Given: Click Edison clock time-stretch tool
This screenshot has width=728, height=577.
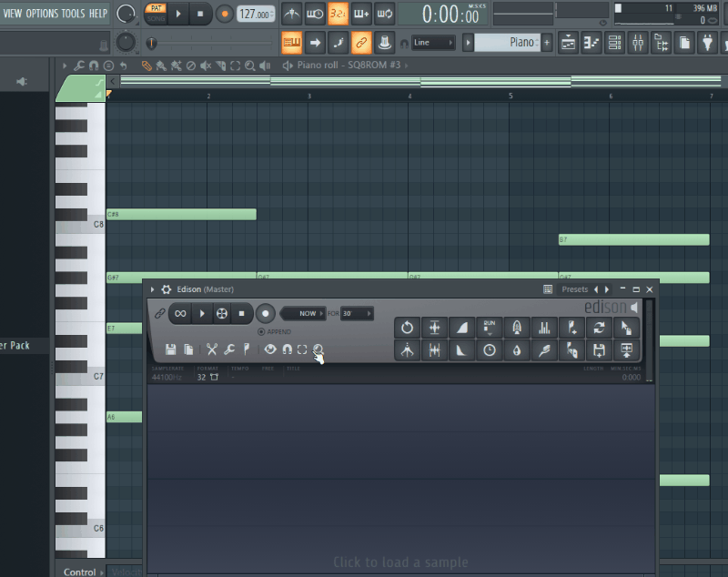Looking at the screenshot, I should [490, 350].
